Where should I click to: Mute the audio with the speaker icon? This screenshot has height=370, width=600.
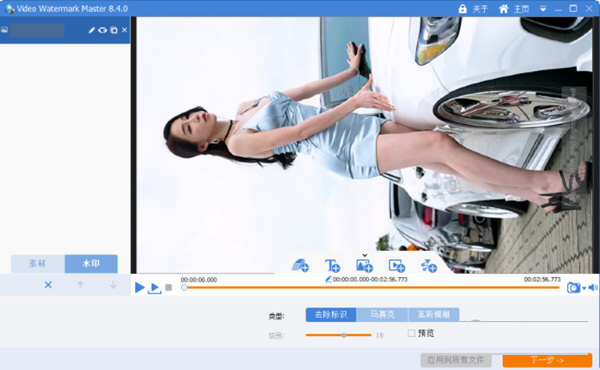(593, 287)
